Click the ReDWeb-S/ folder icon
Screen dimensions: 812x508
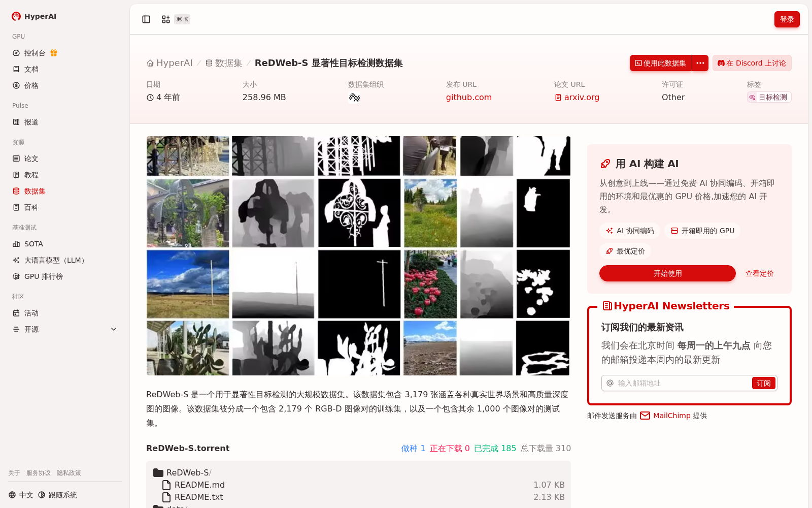click(158, 472)
